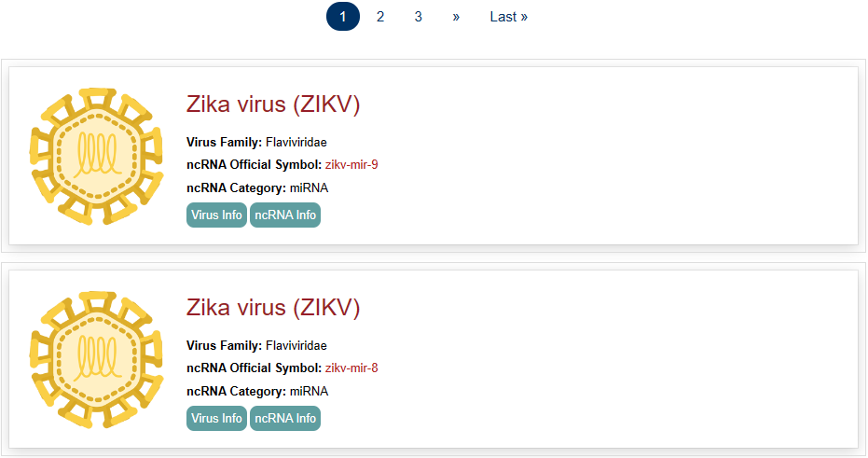Open the Zika virus title above zikv-mir-8
This screenshot has width=868, height=458.
click(273, 308)
